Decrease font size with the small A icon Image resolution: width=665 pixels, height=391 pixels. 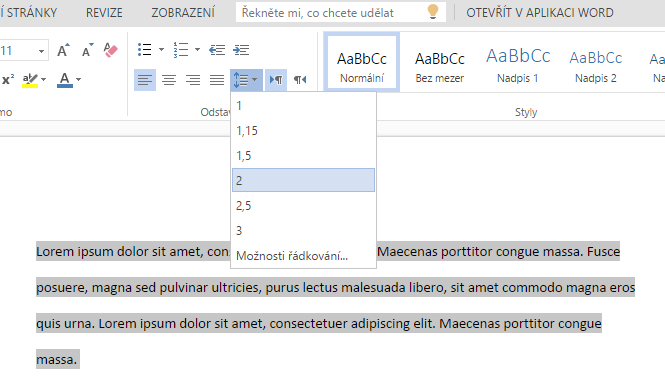coord(87,50)
